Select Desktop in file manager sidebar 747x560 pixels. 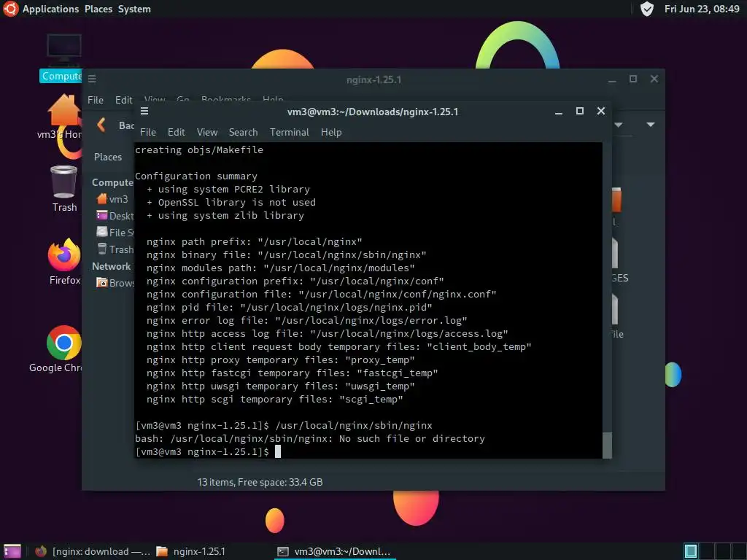[x=115, y=216]
